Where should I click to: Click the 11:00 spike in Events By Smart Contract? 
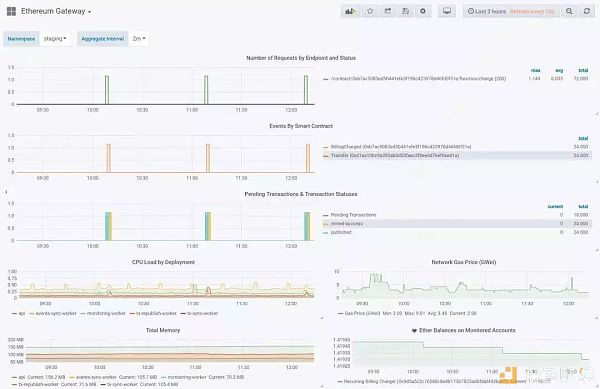pos(208,158)
